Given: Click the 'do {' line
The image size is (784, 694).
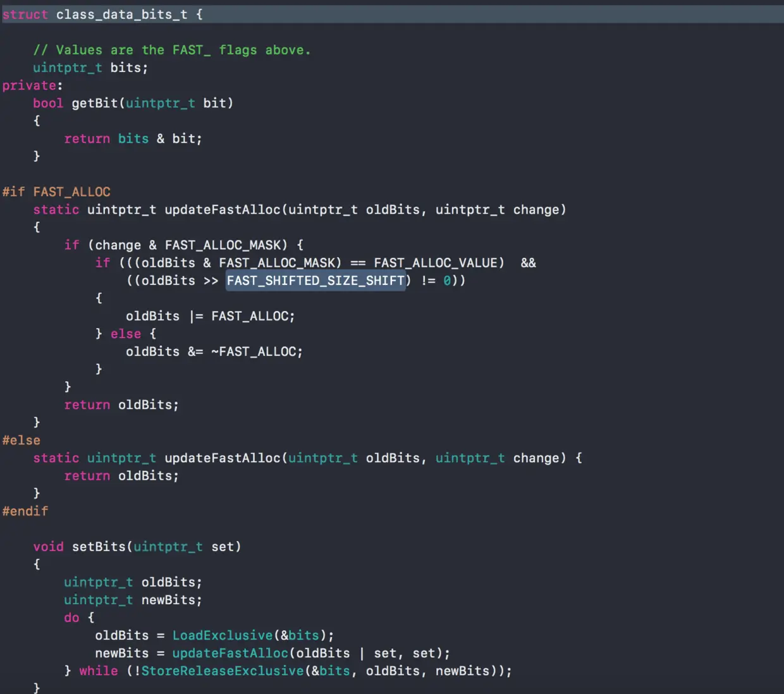Looking at the screenshot, I should pyautogui.click(x=79, y=618).
